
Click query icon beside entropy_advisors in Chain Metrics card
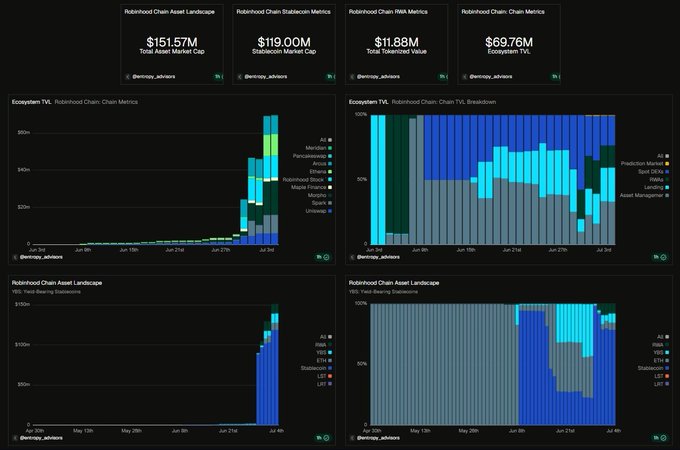point(464,77)
